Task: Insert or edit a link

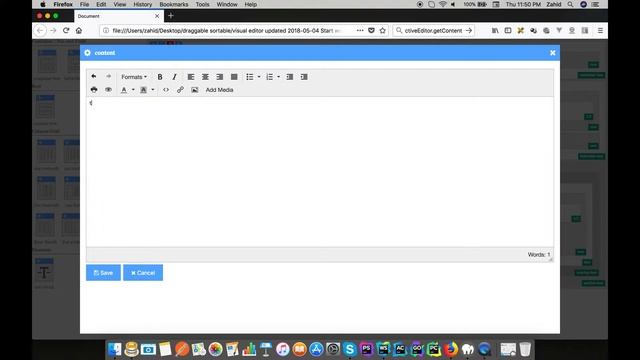Action: (x=180, y=90)
